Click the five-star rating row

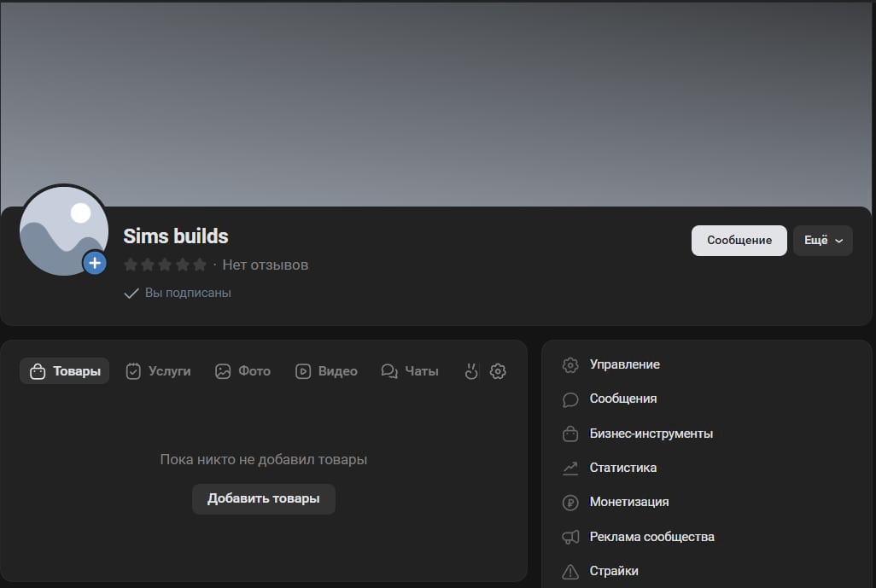pyautogui.click(x=165, y=265)
